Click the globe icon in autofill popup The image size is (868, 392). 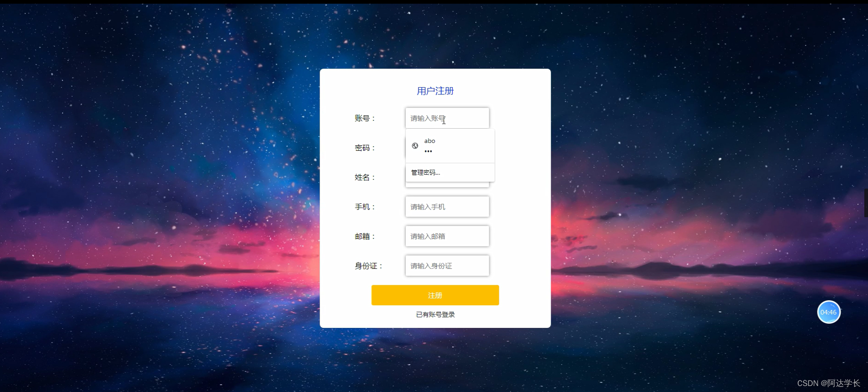[x=415, y=146]
